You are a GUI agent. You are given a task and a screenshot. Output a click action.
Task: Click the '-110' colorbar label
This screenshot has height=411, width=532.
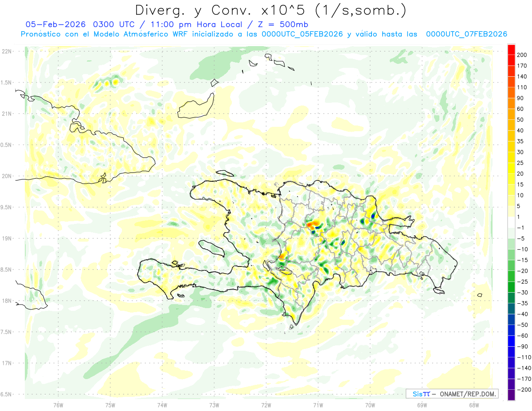pyautogui.click(x=525, y=357)
